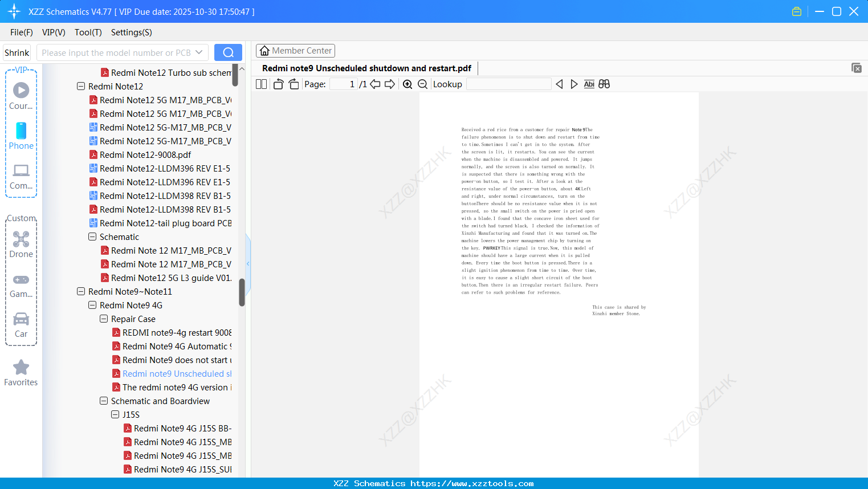Select Redmi note9 Unscheduled shutdown tree item

coord(172,374)
